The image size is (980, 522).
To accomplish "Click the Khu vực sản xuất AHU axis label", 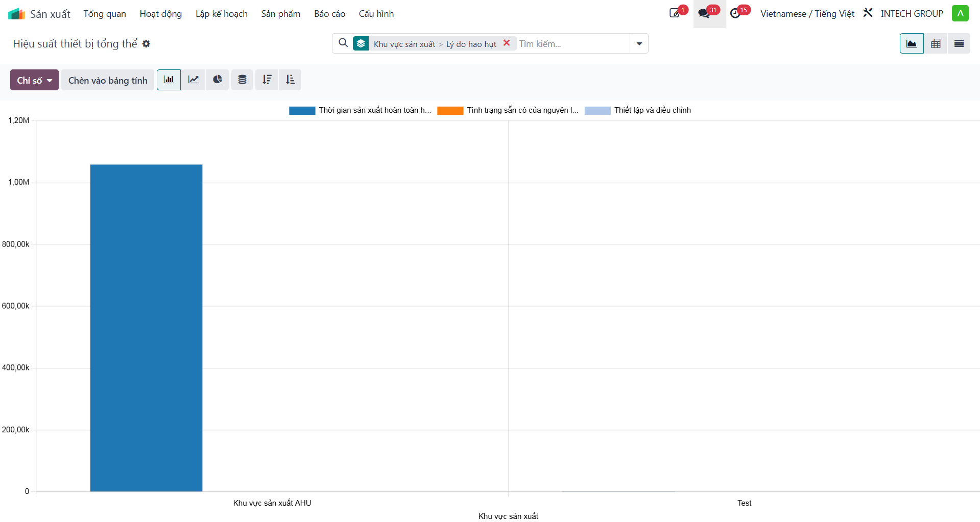I will (272, 503).
